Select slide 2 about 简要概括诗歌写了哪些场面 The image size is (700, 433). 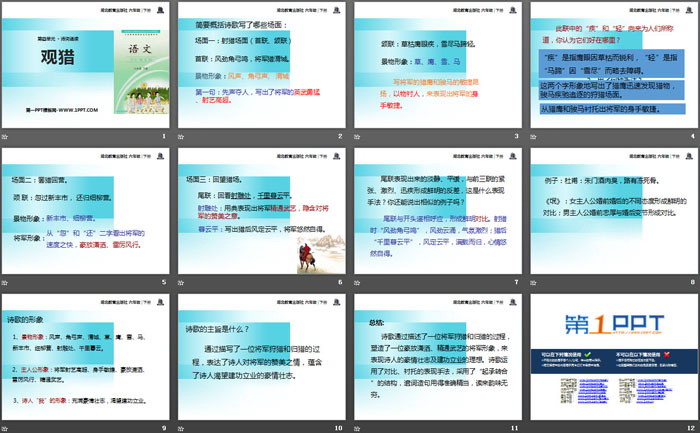(262, 65)
